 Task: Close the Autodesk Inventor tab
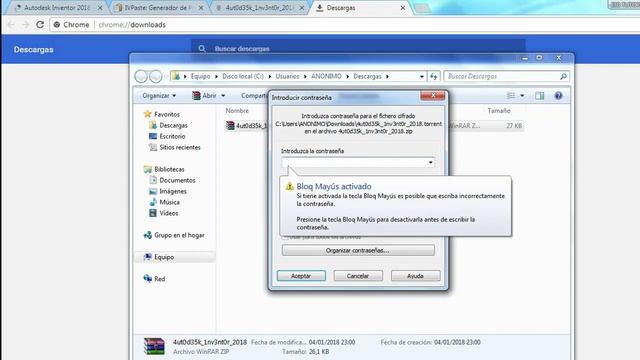pyautogui.click(x=100, y=8)
